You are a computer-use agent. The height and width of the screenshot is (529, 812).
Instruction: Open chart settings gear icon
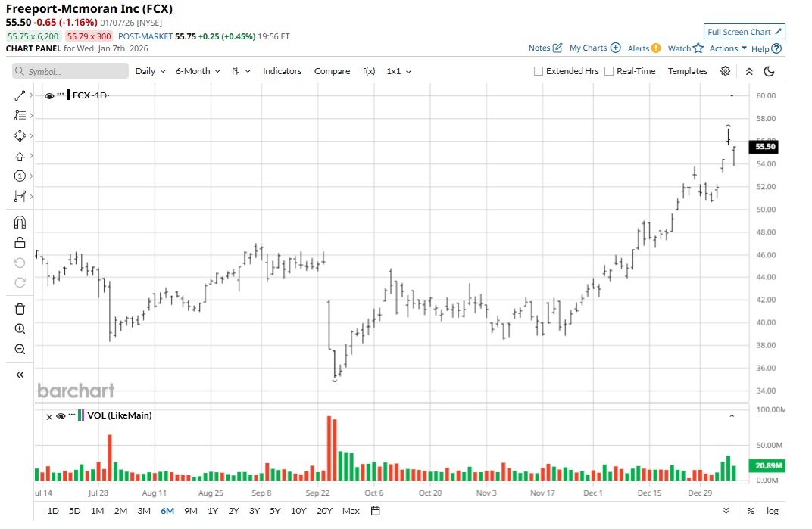(x=726, y=71)
